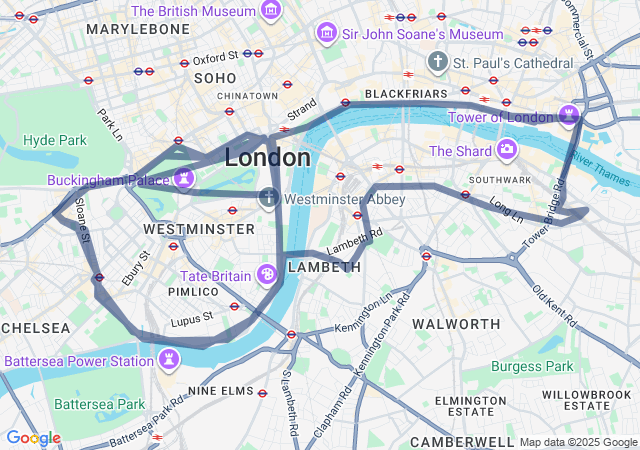Select Sir John Soane's Museum marker icon
The image size is (640, 450).
[x=327, y=34]
